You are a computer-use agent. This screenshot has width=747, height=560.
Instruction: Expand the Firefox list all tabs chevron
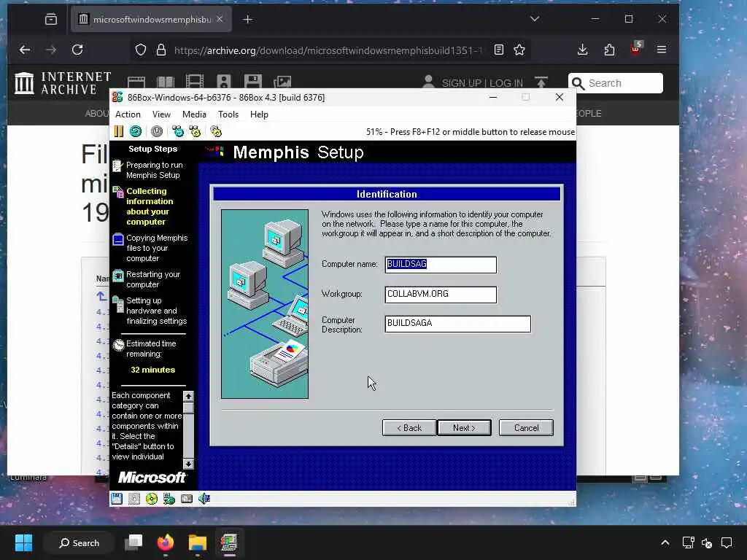(x=535, y=19)
